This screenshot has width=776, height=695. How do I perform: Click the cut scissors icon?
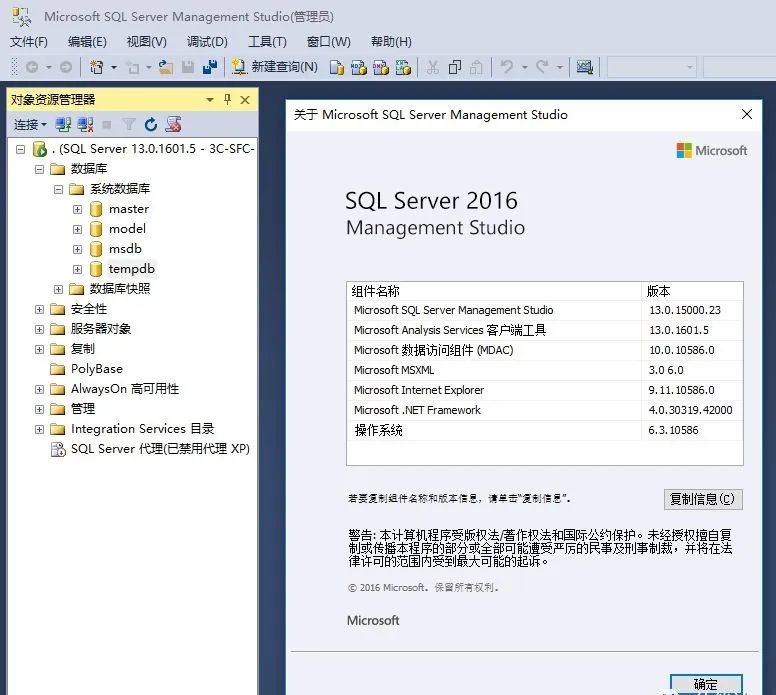(433, 67)
